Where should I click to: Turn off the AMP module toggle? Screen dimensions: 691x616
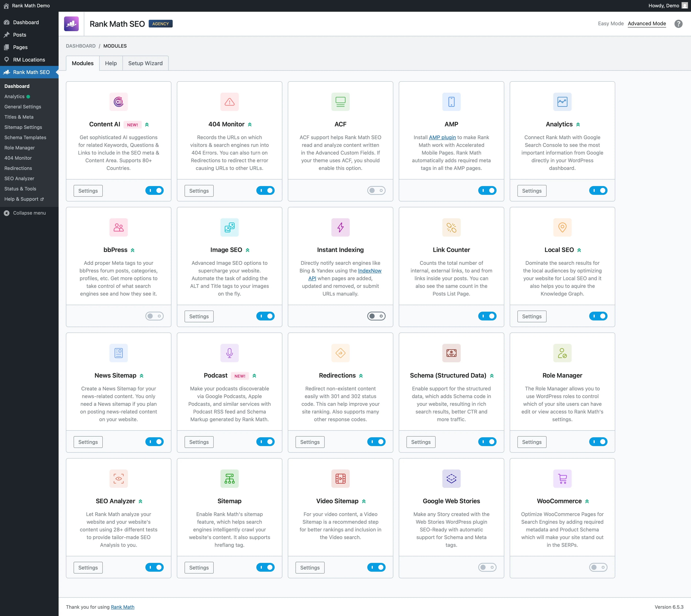487,191
